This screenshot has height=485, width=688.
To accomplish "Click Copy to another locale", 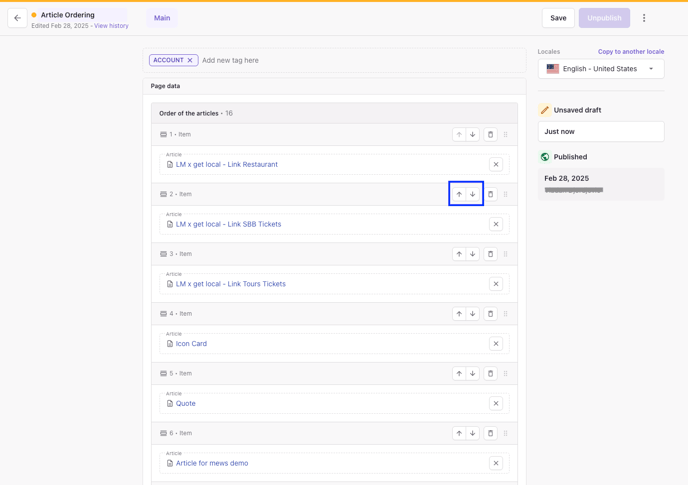I will coord(631,51).
